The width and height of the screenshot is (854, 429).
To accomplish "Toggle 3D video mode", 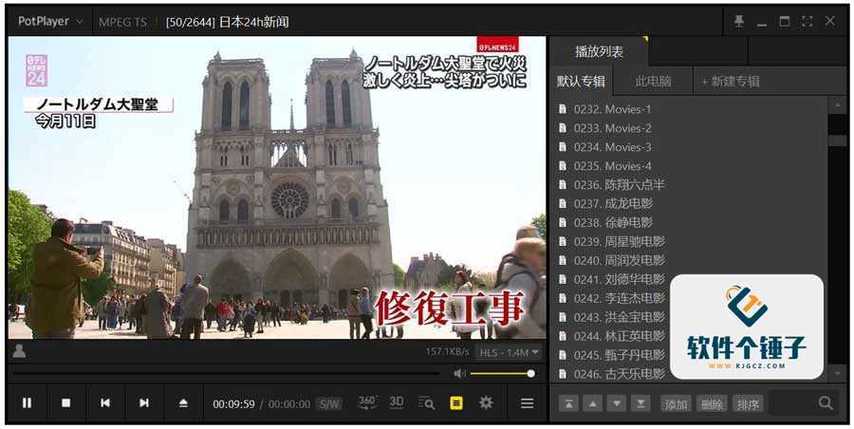I will tap(396, 402).
